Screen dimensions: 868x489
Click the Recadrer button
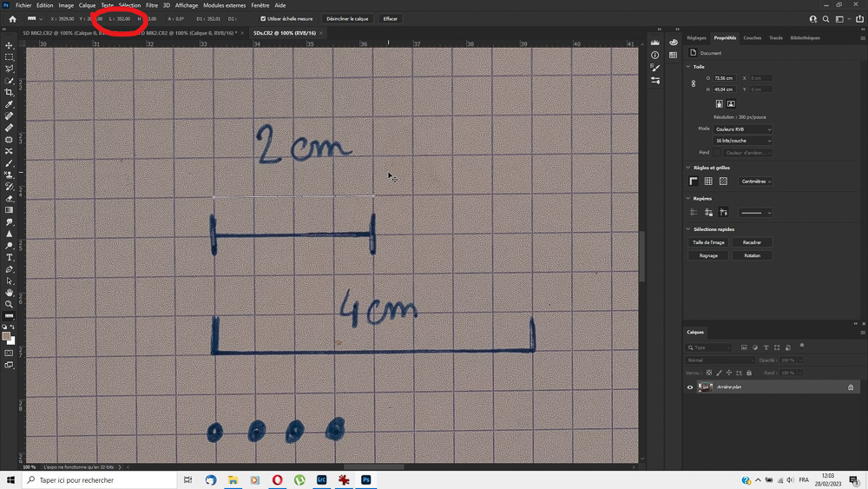click(752, 242)
